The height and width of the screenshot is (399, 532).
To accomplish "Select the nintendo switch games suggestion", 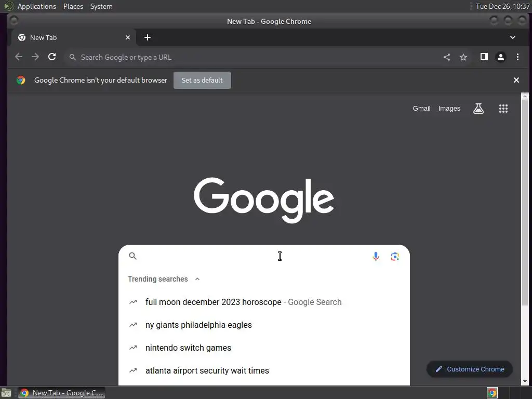I will coord(264,348).
